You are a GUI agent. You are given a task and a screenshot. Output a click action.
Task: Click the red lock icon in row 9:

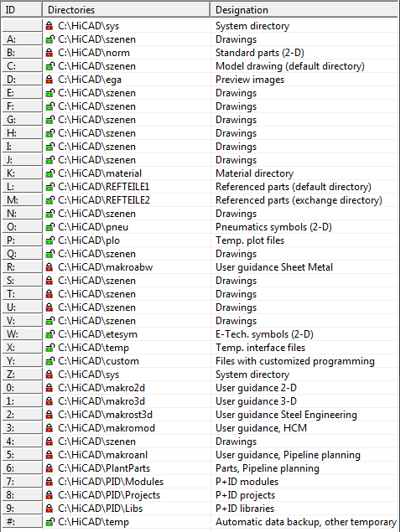pyautogui.click(x=49, y=509)
